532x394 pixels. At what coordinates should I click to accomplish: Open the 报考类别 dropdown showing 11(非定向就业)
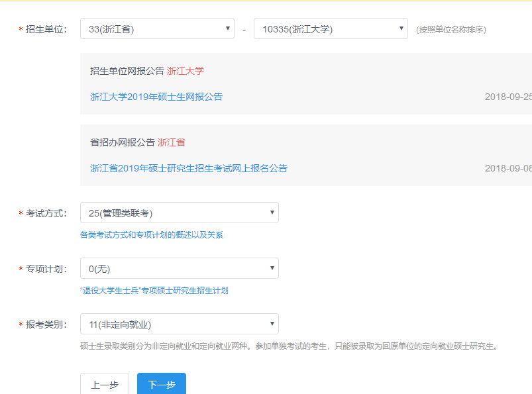point(179,324)
